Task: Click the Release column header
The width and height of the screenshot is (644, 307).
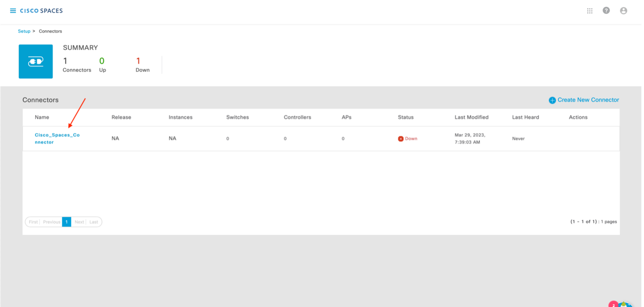Action: point(121,117)
